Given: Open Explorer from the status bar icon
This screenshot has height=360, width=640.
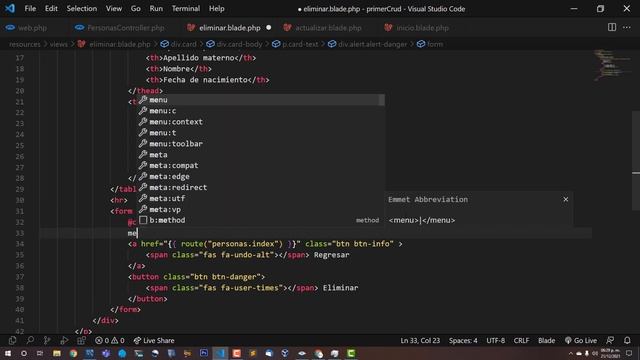Looking at the screenshot, I should tap(12, 340).
